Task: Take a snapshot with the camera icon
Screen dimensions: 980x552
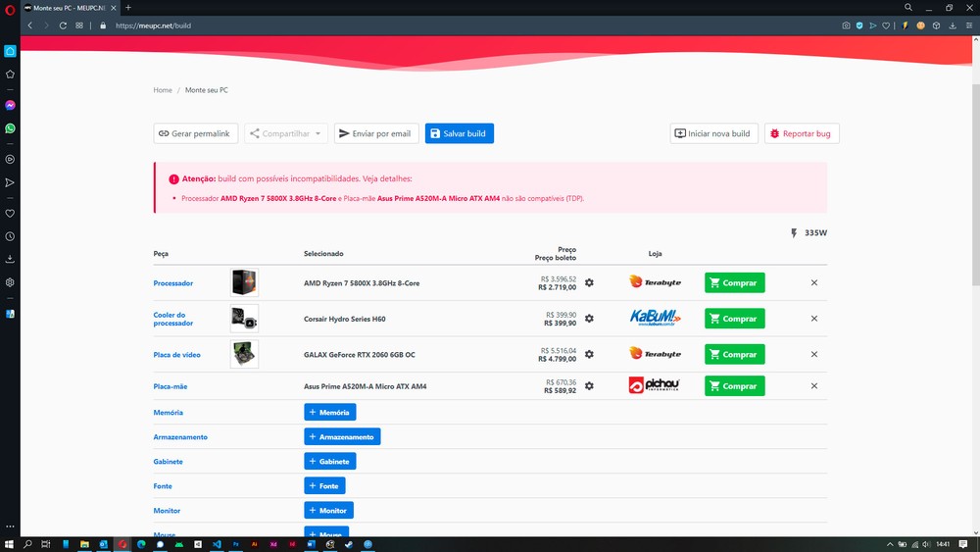Action: click(846, 25)
